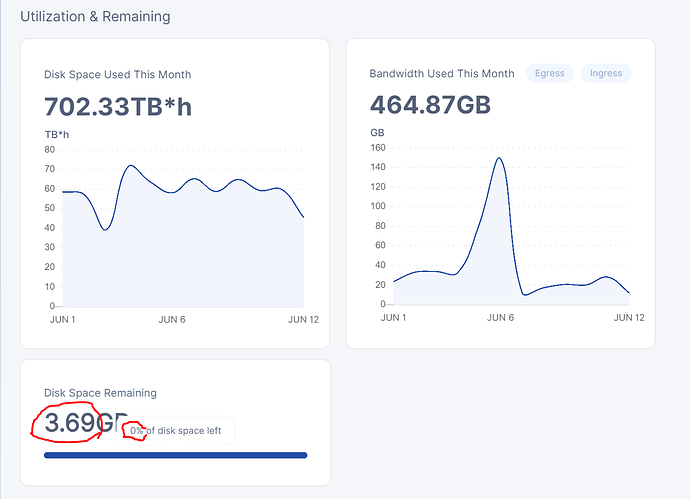Click the JUN 12 label on bandwidth chart
The height and width of the screenshot is (499, 690).
(x=628, y=317)
